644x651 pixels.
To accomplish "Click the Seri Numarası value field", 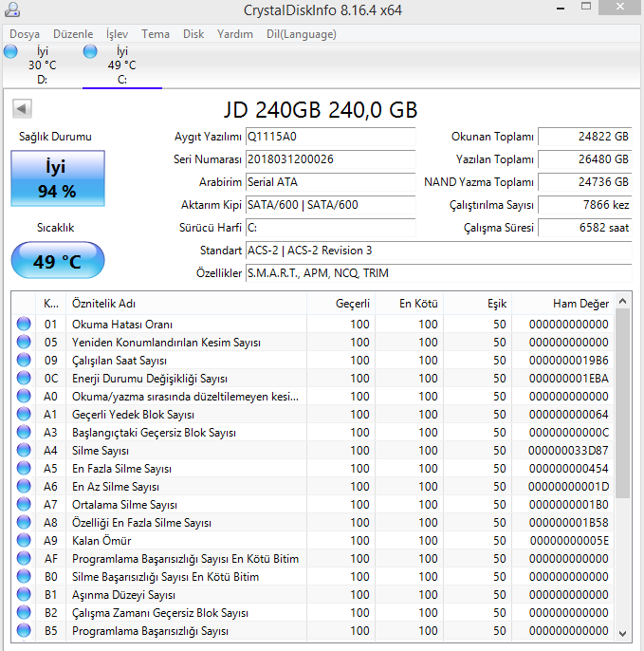I will (329, 159).
